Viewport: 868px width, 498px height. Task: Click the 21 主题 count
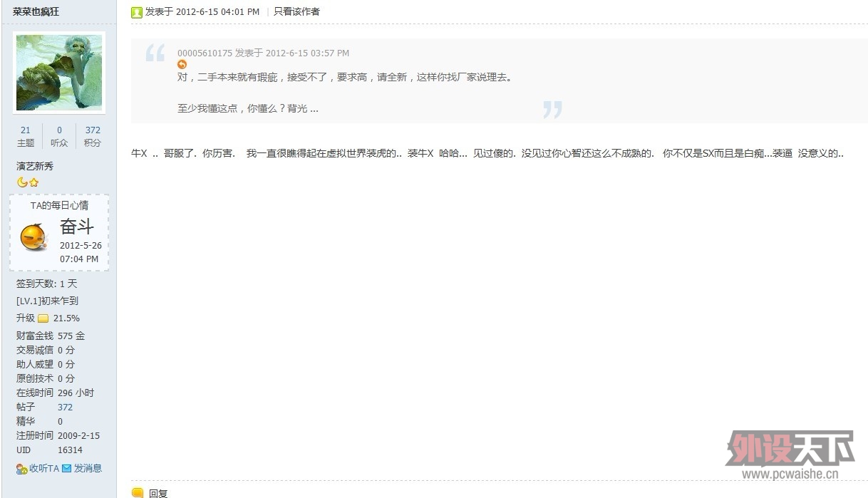pyautogui.click(x=26, y=136)
